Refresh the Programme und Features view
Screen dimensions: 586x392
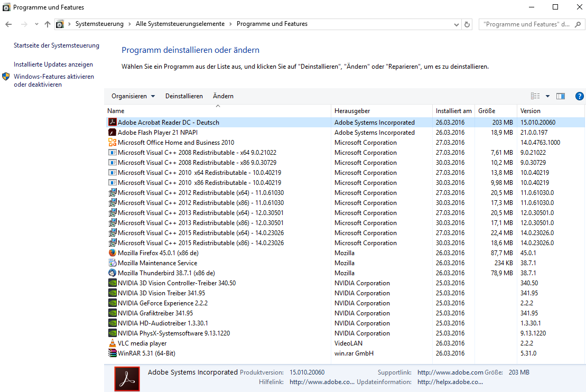coord(467,24)
